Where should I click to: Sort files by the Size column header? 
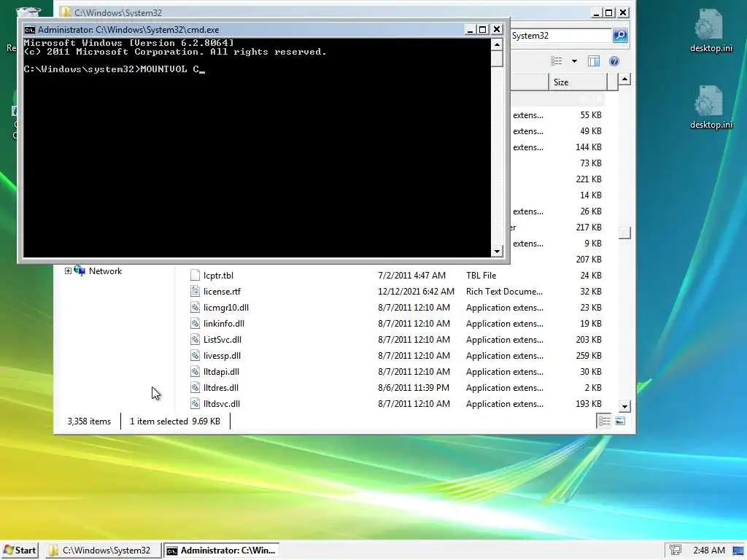tap(578, 82)
